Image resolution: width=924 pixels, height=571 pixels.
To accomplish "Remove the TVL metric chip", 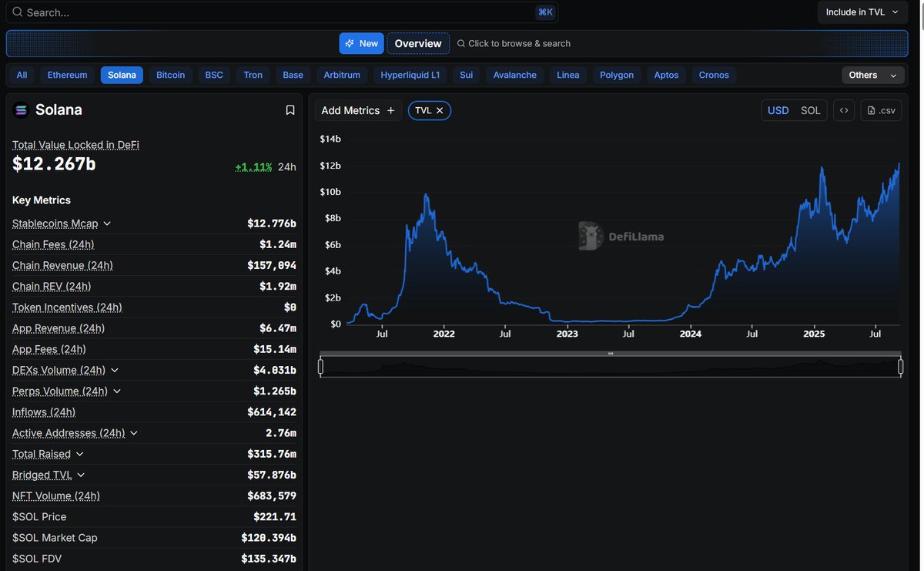I will pos(440,110).
